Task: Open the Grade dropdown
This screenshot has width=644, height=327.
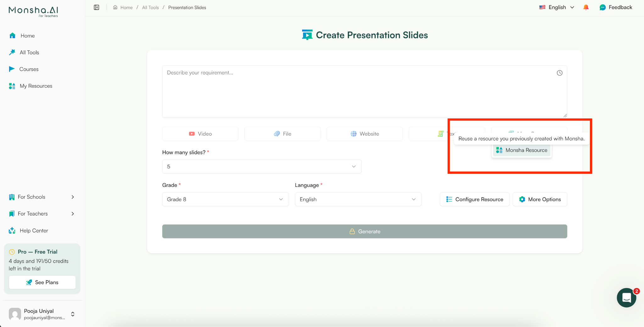Action: pos(225,199)
